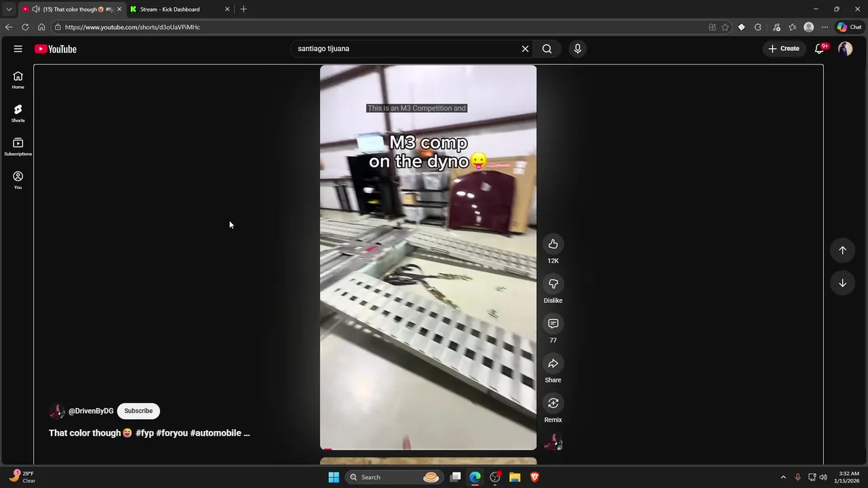Open YouTube notifications bell
The image size is (868, 488).
coord(819,49)
